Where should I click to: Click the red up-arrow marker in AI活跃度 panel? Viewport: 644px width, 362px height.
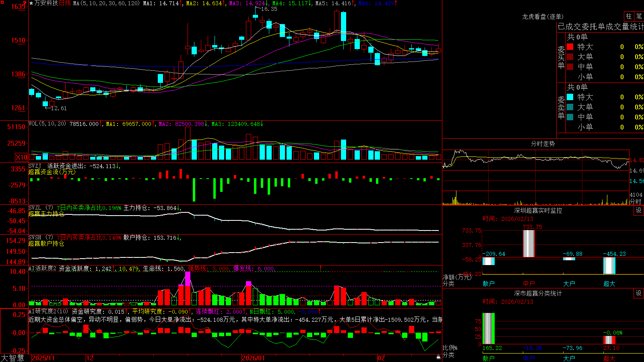point(321,268)
